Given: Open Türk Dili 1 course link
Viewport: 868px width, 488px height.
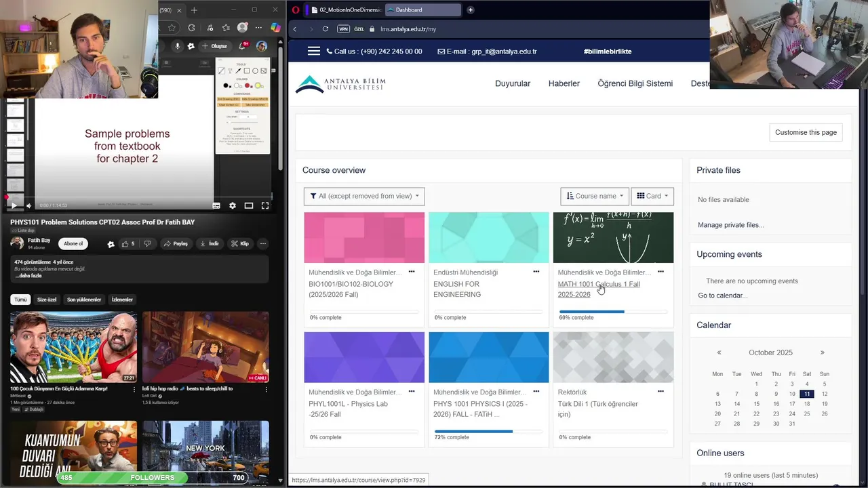Looking at the screenshot, I should point(598,409).
